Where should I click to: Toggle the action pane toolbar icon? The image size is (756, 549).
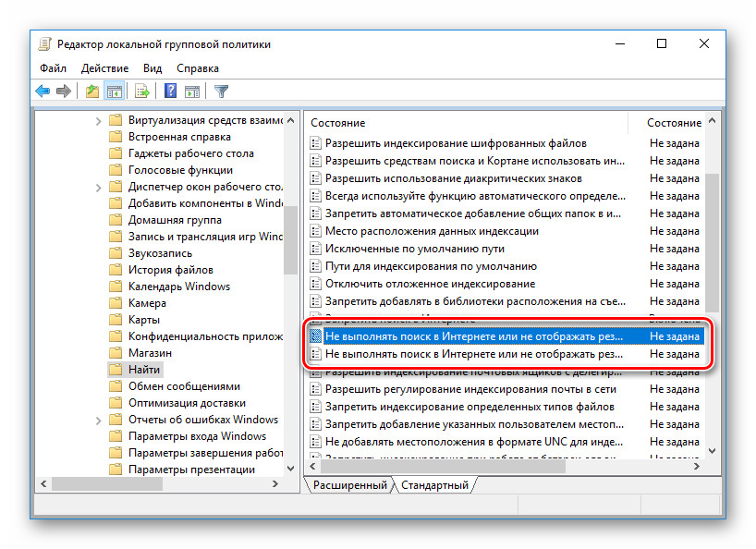tap(192, 91)
